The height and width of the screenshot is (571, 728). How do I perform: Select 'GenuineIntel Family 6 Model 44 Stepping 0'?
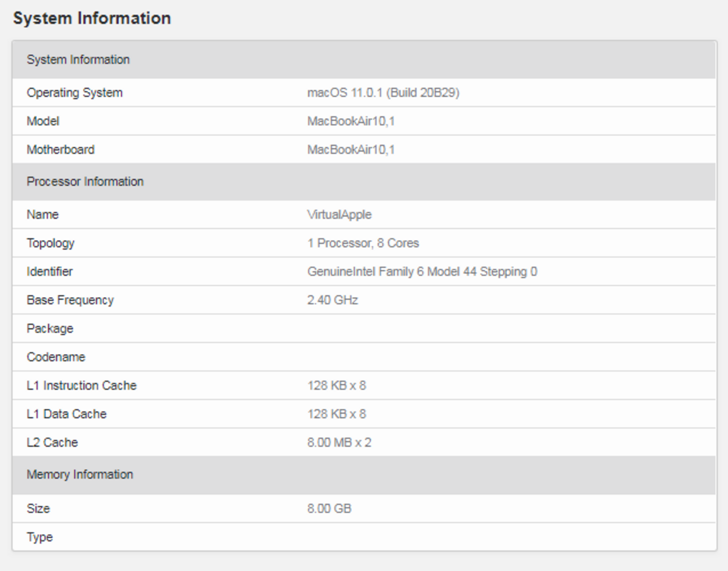(422, 272)
